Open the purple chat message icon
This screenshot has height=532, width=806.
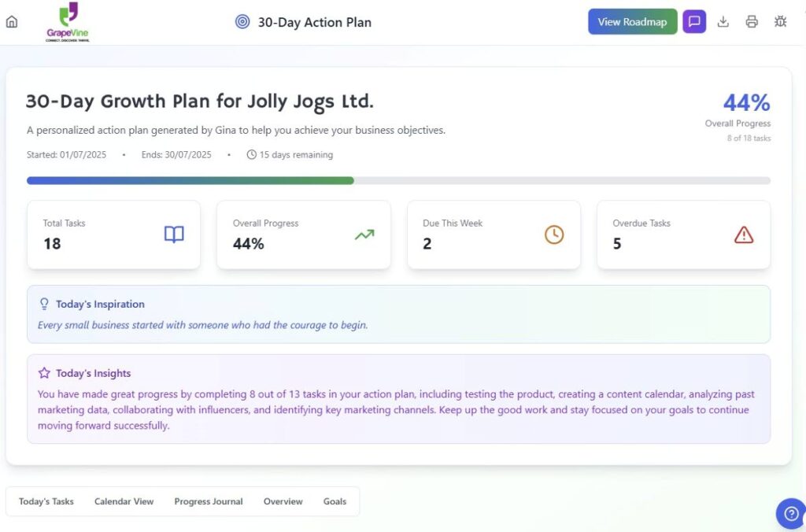tap(693, 22)
